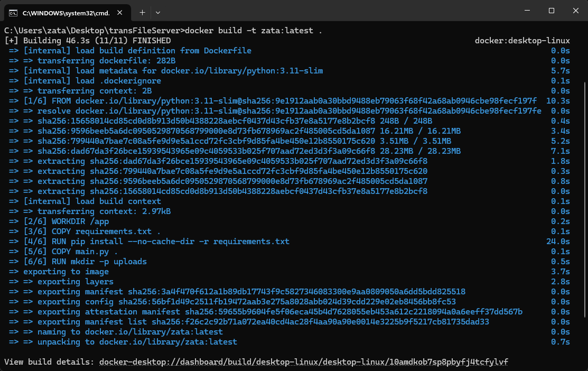Click the terminal vertical scrollbar
The height and width of the screenshot is (371, 588).
(x=585, y=199)
